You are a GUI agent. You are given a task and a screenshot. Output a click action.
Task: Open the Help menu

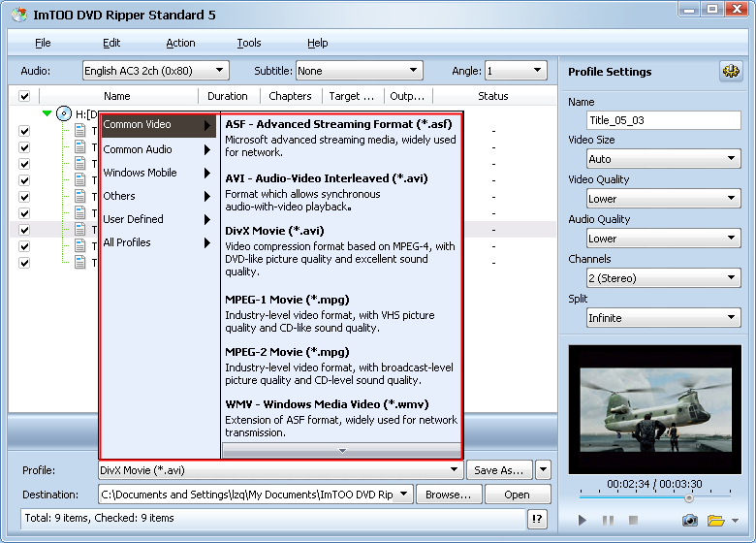317,43
